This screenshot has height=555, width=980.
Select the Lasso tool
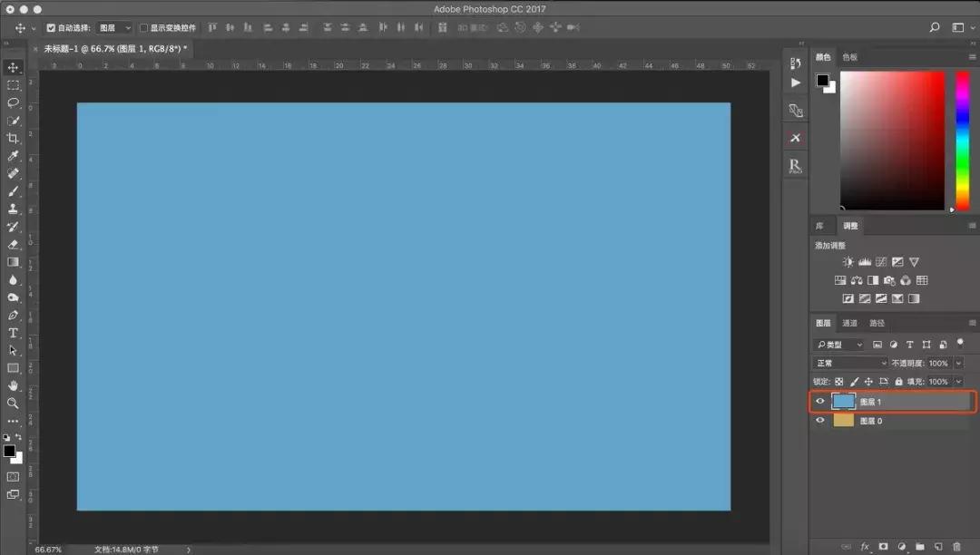click(13, 102)
